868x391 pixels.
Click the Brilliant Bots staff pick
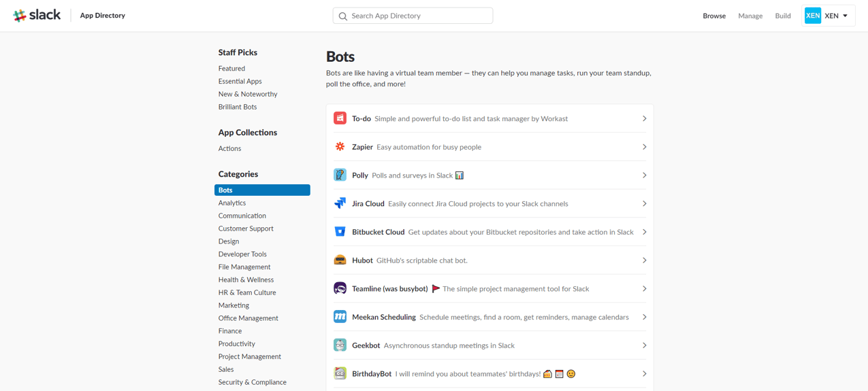(238, 107)
